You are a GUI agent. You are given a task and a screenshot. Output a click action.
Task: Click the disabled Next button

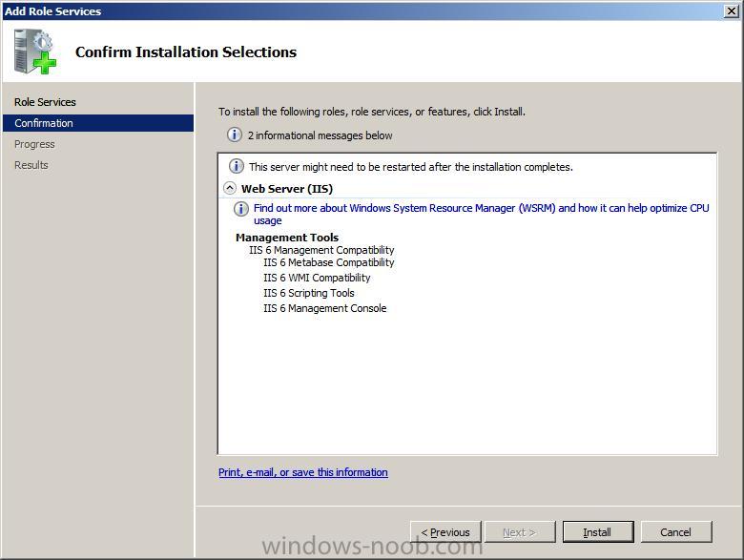(520, 532)
